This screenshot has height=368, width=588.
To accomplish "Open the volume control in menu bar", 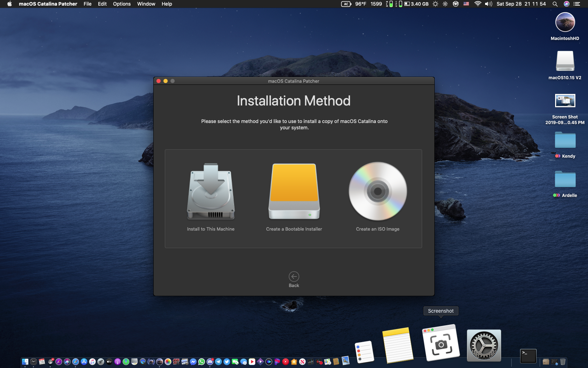I will click(x=489, y=4).
